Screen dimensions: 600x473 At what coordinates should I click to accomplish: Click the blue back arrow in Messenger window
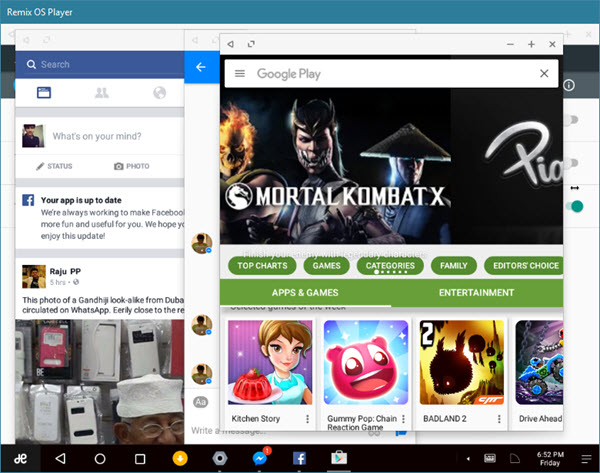coord(201,67)
